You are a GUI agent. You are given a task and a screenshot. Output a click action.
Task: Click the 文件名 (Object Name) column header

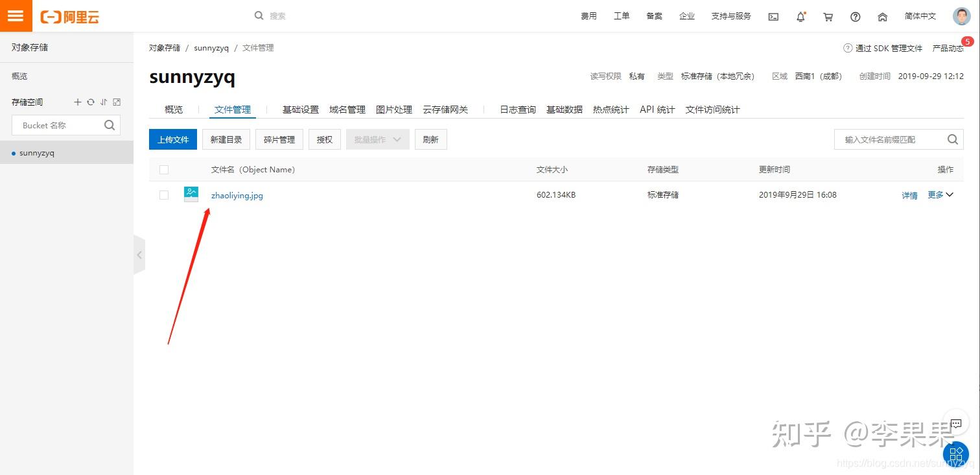click(253, 170)
